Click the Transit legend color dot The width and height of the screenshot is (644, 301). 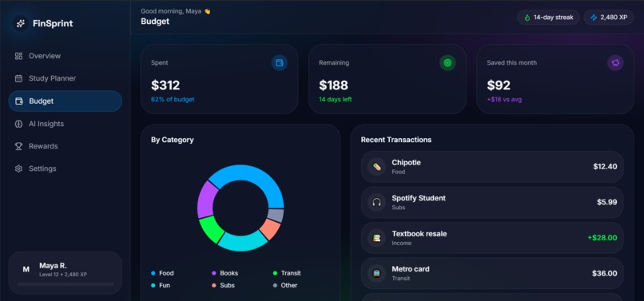[275, 273]
